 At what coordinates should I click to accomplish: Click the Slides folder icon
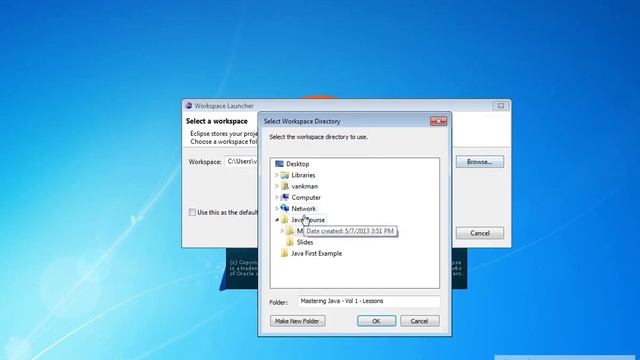point(290,242)
